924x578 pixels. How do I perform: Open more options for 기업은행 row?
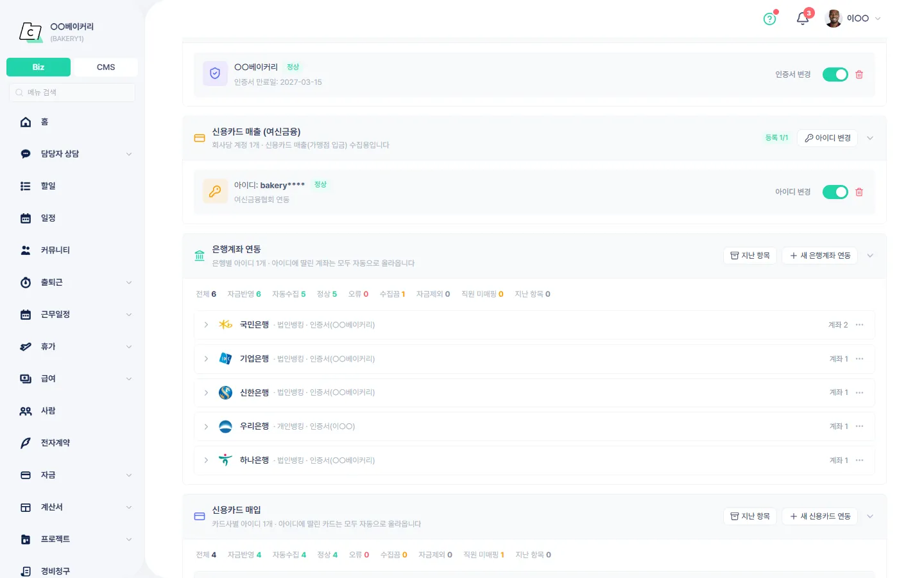860,359
